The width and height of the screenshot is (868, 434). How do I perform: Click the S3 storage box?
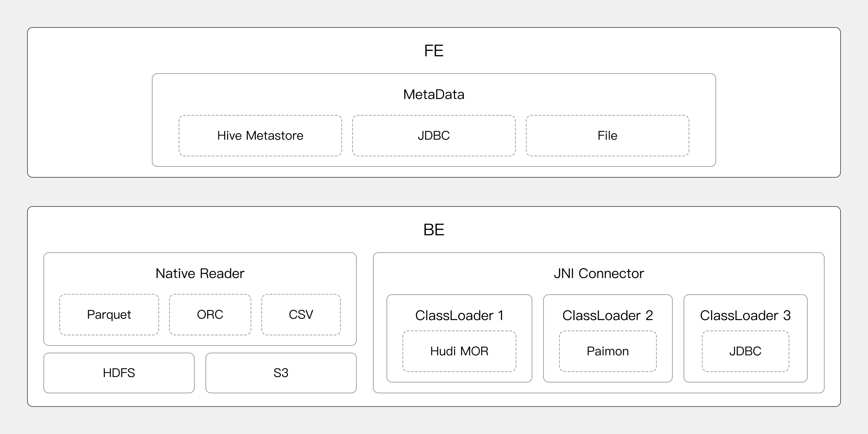coord(281,373)
